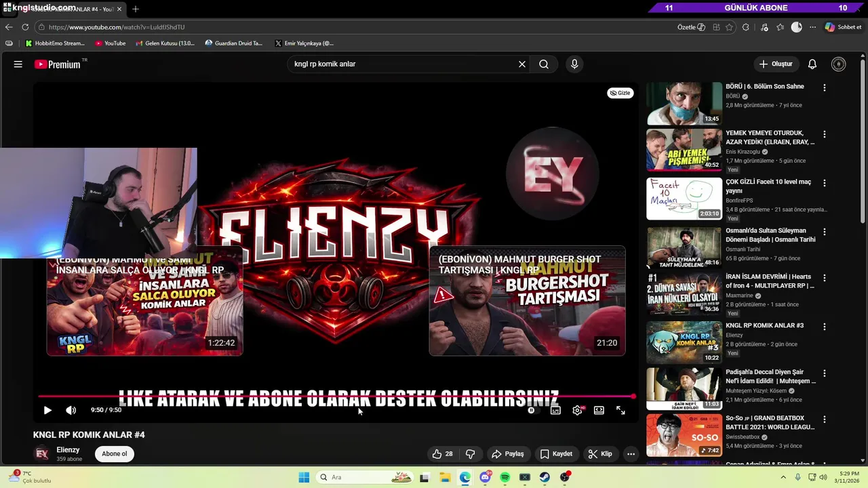Open the Elienzy channel name link

coord(68,450)
